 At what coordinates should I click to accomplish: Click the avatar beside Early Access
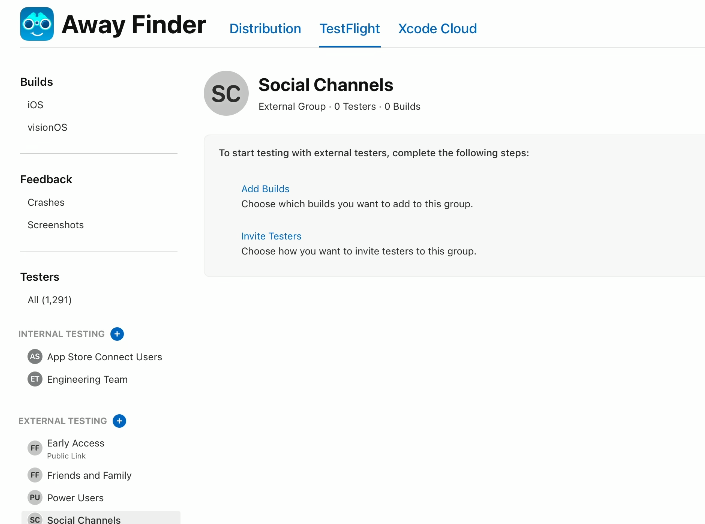point(35,448)
